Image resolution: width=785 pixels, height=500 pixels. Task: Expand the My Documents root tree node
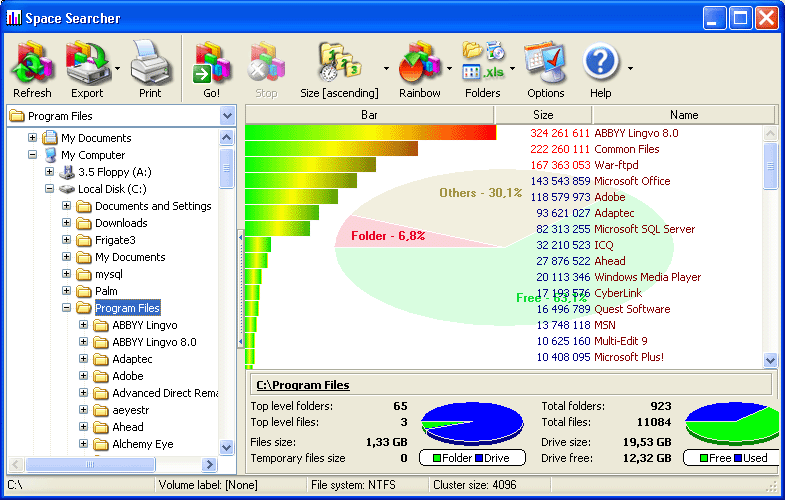pos(33,137)
